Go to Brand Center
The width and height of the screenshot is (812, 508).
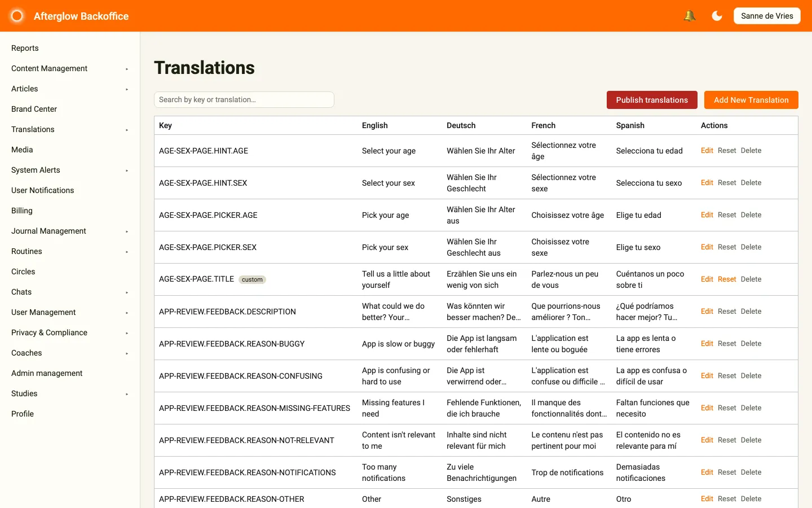(34, 109)
